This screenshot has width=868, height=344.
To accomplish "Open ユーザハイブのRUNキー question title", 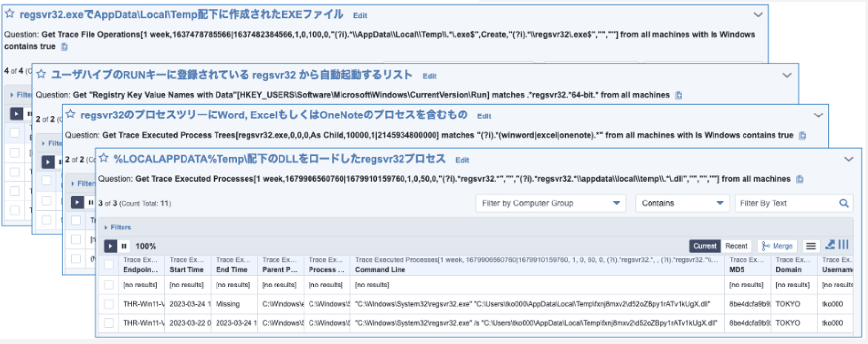I will (231, 74).
